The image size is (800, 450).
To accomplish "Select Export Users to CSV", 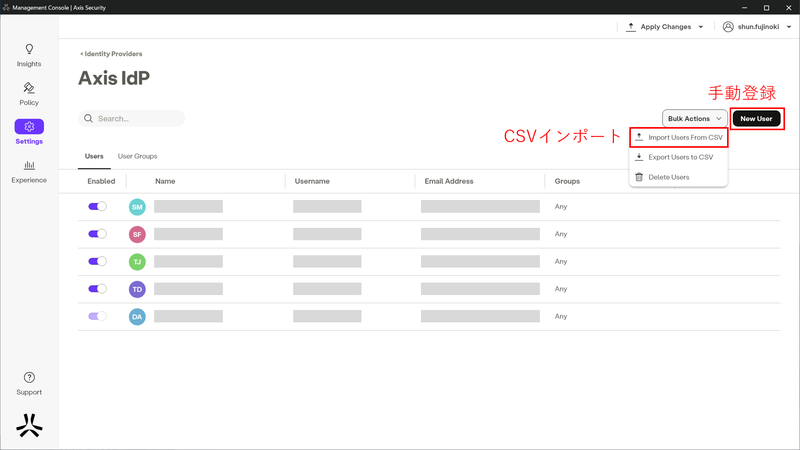I will click(x=679, y=157).
